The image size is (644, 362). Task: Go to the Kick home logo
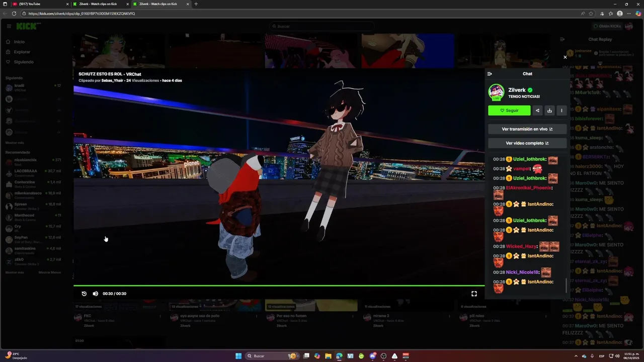tap(28, 26)
